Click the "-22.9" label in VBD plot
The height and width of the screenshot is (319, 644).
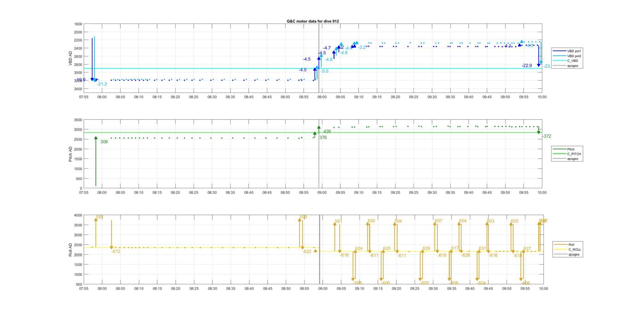(527, 65)
